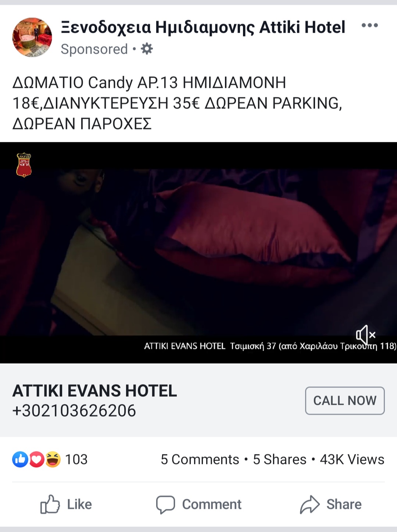Open the 5 Shares list

[280, 459]
